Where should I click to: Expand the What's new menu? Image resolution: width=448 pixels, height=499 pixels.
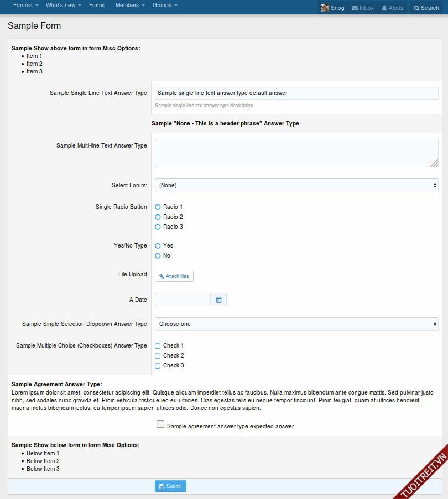click(x=63, y=6)
